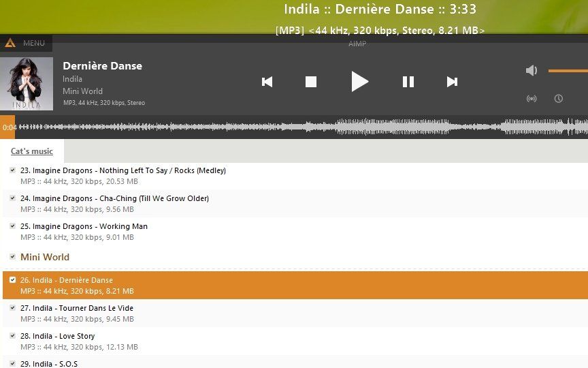Screen dimensions: 588x368
Task: Open the sleep timer clock icon
Action: click(558, 99)
